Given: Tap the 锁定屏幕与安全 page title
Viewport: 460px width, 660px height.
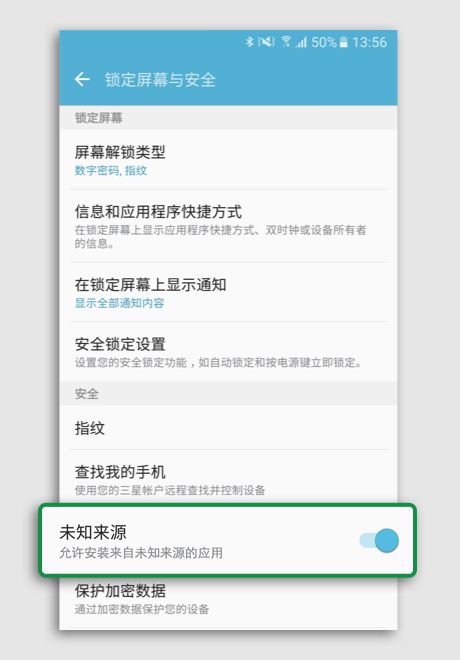Looking at the screenshot, I should pyautogui.click(x=160, y=80).
